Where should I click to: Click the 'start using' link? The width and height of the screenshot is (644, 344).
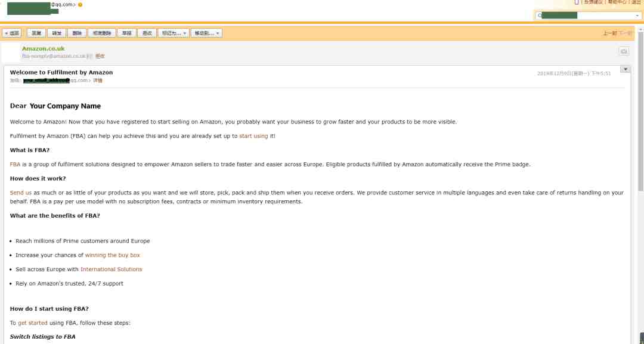pos(253,136)
